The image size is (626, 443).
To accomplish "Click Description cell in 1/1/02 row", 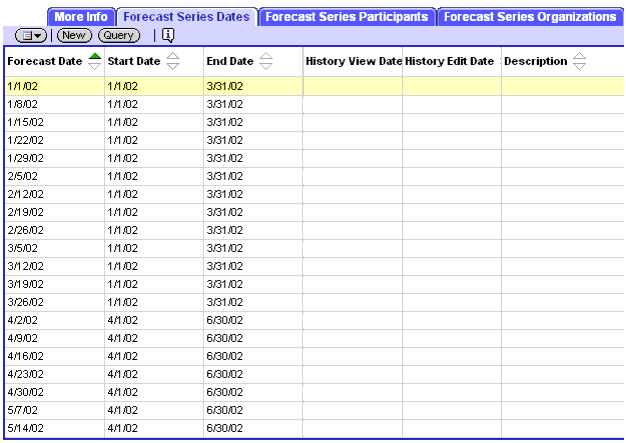I will pos(563,86).
